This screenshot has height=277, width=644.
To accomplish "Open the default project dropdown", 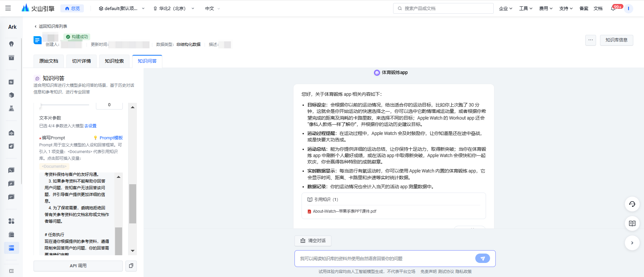I will 121,8.
